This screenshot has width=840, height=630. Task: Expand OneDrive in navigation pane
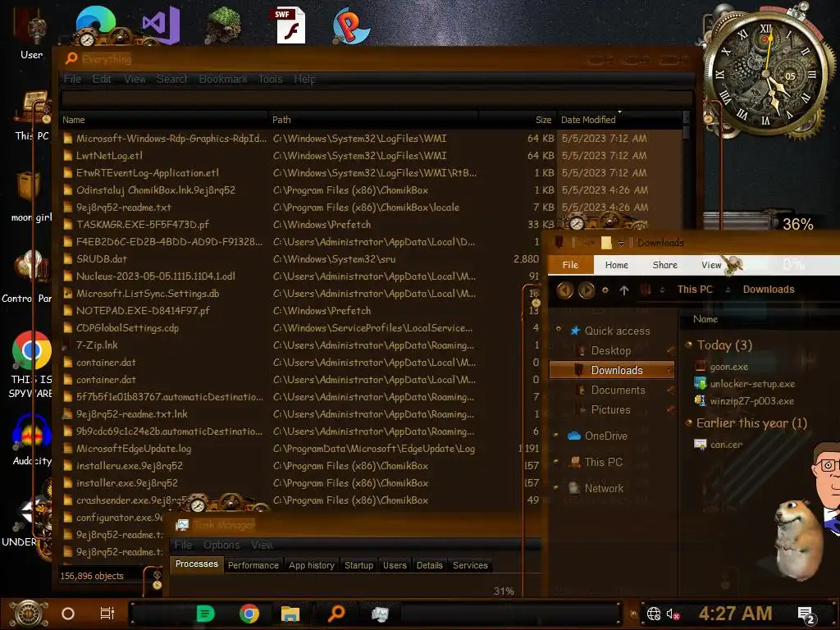[556, 435]
